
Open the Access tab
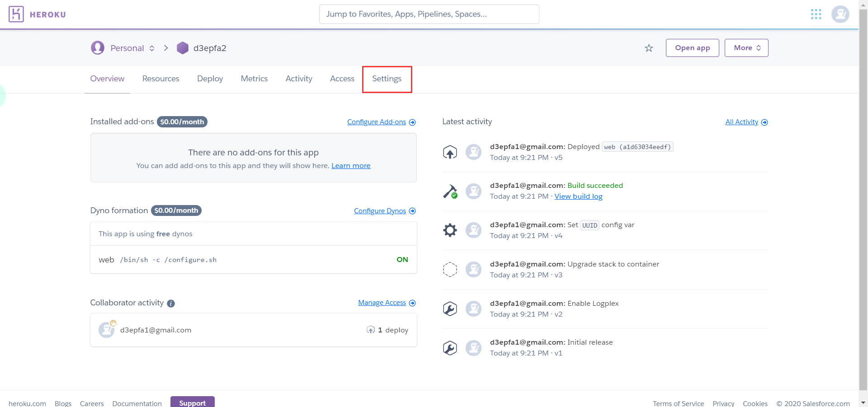(342, 79)
